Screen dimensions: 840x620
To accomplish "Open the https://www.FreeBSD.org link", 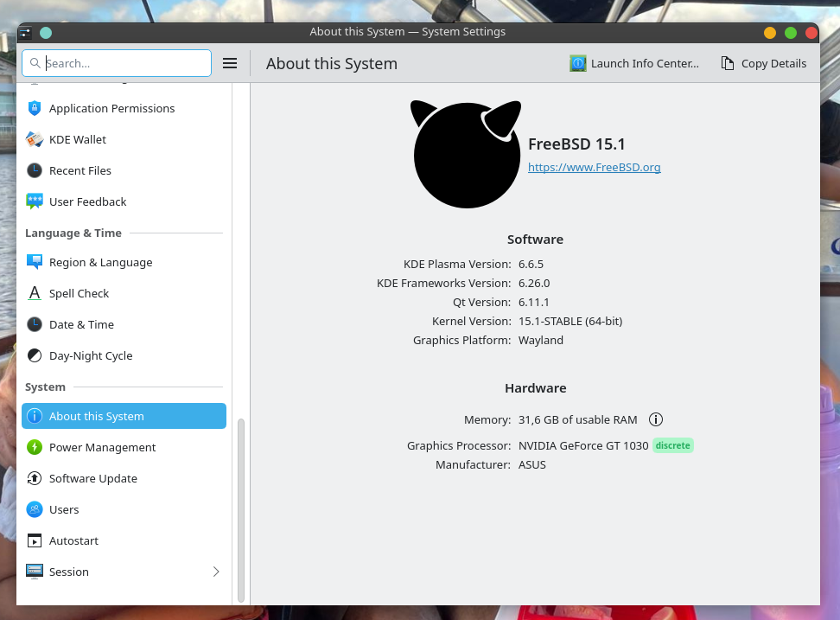I will 594,167.
